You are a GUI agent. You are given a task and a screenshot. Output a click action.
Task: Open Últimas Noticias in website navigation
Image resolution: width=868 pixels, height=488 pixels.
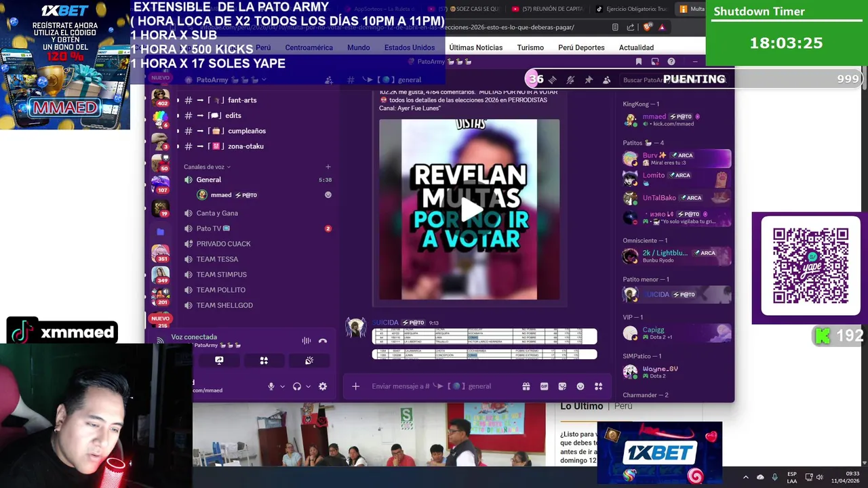click(476, 47)
